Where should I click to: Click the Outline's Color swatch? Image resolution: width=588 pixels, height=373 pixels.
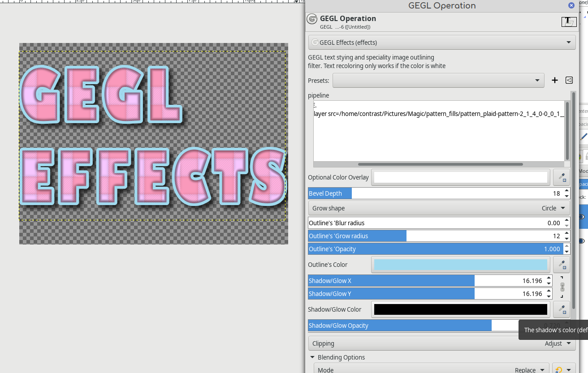click(461, 265)
